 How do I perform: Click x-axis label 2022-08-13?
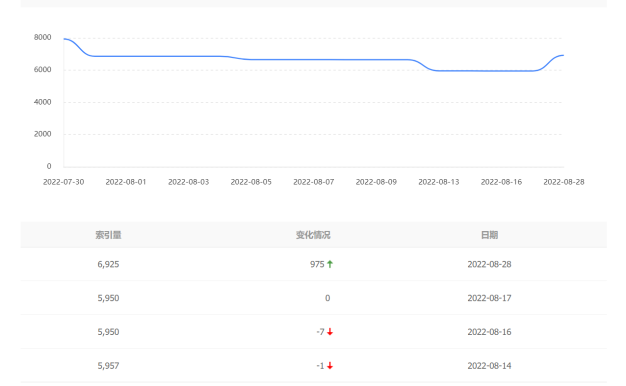(x=439, y=182)
